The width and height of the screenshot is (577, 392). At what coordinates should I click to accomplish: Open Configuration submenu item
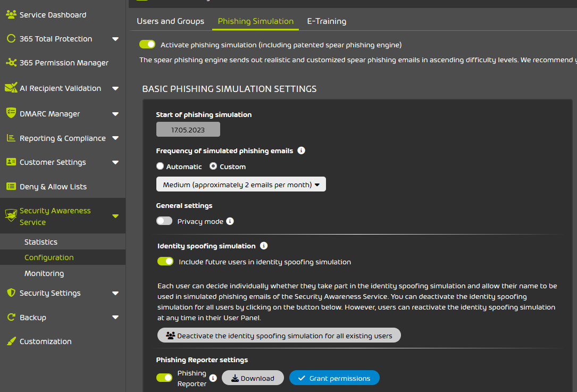49,257
